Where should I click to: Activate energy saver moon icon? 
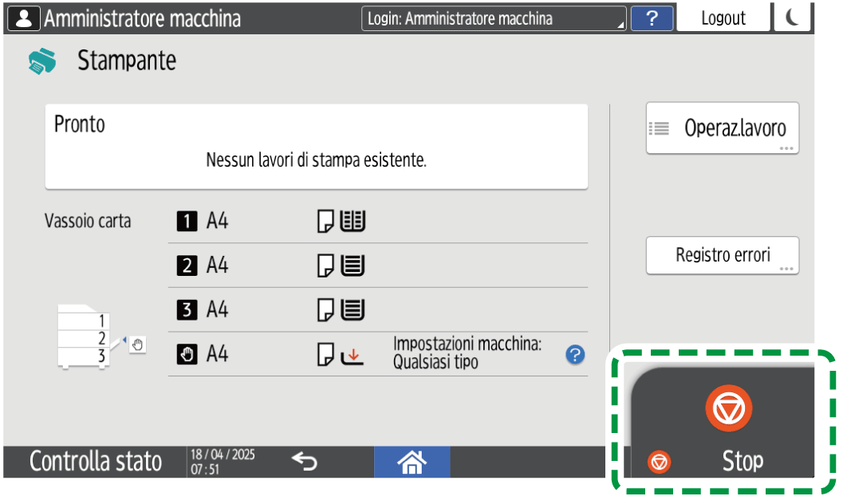[x=792, y=18]
